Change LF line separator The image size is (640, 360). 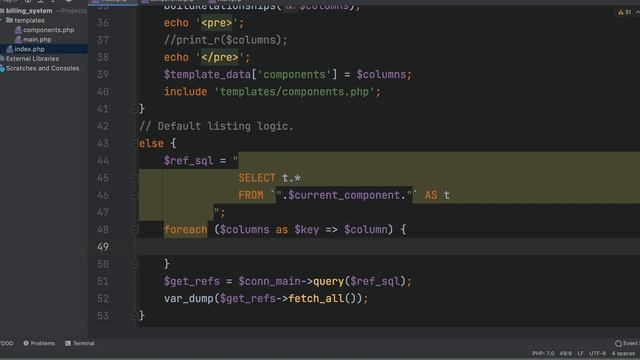pos(580,353)
